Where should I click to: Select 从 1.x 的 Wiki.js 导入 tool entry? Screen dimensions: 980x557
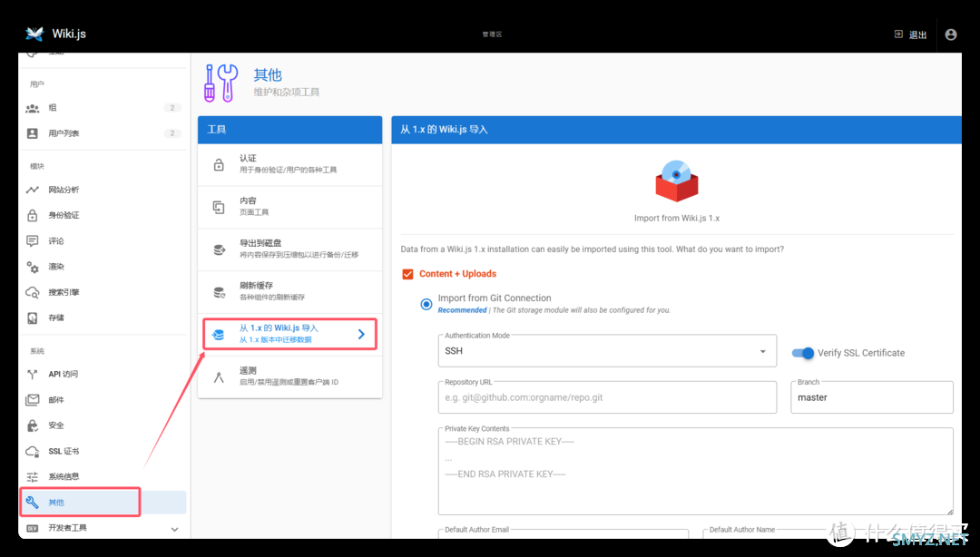click(x=290, y=334)
